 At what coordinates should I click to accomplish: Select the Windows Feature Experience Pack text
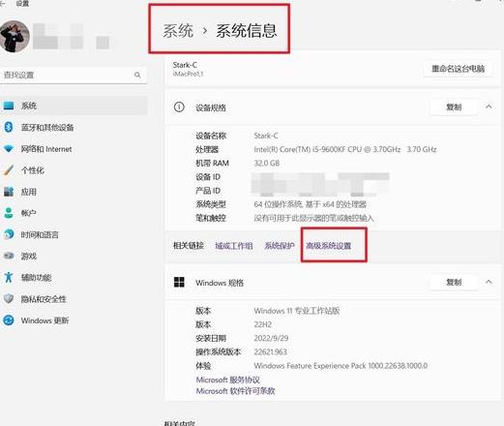click(341, 366)
